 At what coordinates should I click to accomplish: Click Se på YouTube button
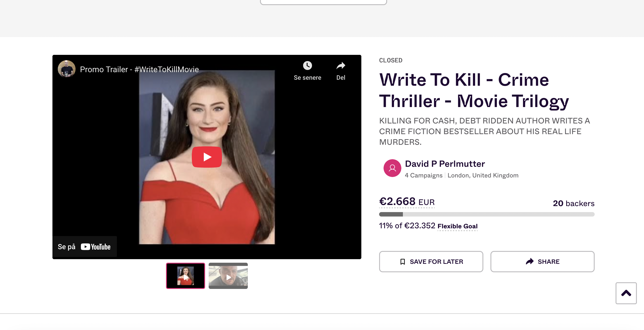pyautogui.click(x=84, y=247)
